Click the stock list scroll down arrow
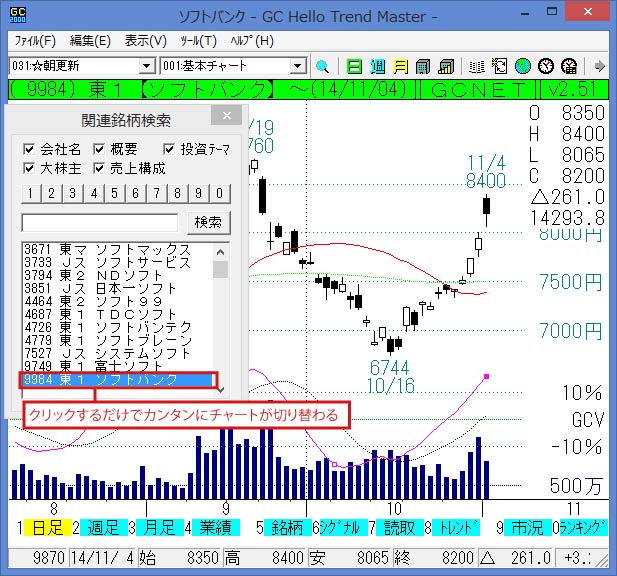 pyautogui.click(x=221, y=390)
